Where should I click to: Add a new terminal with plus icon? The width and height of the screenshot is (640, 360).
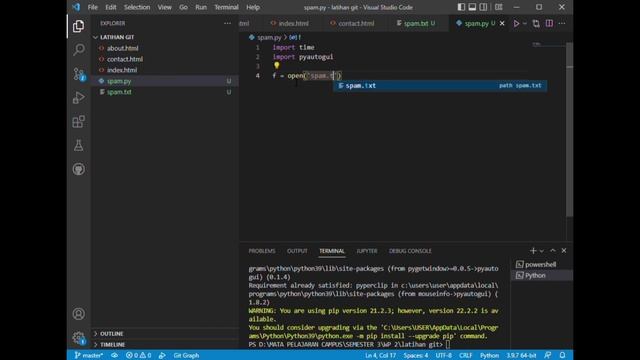(x=533, y=251)
